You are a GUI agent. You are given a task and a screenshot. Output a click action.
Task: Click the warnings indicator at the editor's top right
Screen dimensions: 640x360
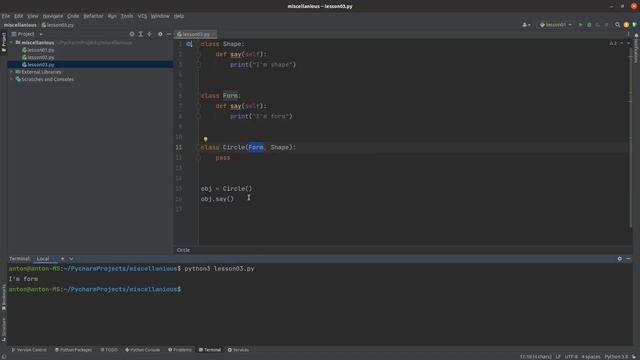[x=613, y=43]
